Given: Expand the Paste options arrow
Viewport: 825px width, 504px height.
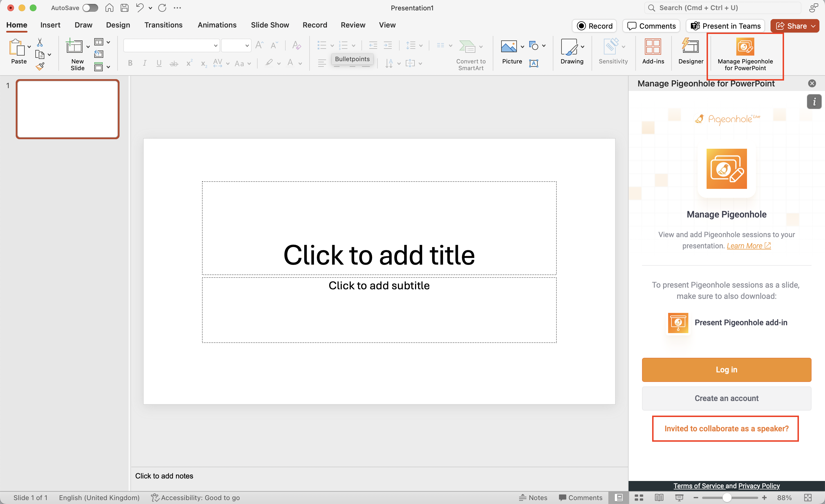Looking at the screenshot, I should click(29, 47).
